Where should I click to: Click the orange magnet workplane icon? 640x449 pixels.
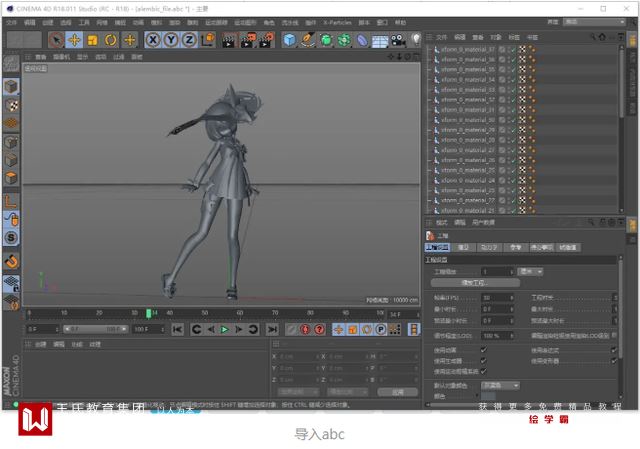pos(11,261)
